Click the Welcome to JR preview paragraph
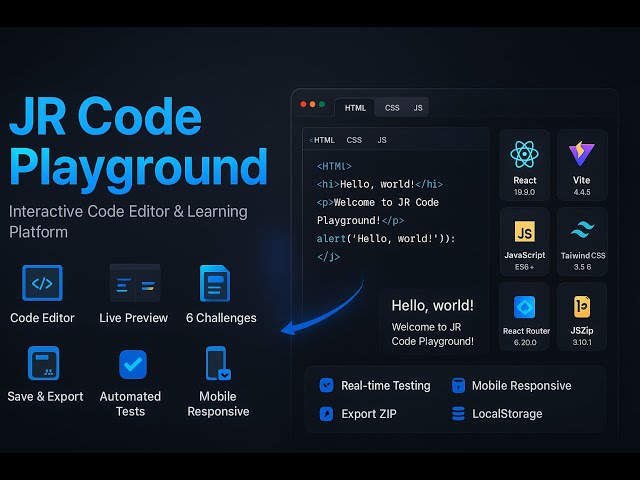640x480 pixels. tap(433, 334)
